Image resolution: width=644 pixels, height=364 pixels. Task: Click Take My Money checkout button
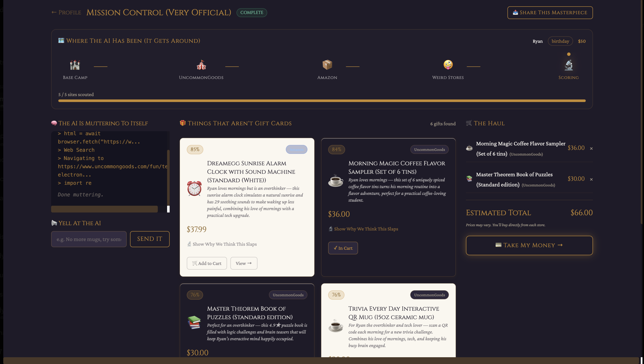click(x=529, y=245)
